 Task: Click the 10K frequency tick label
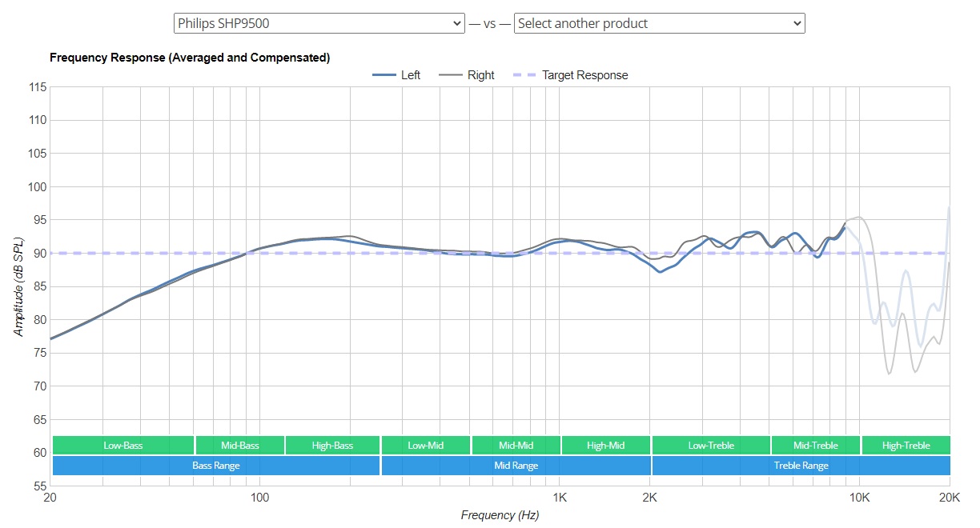coord(860,497)
